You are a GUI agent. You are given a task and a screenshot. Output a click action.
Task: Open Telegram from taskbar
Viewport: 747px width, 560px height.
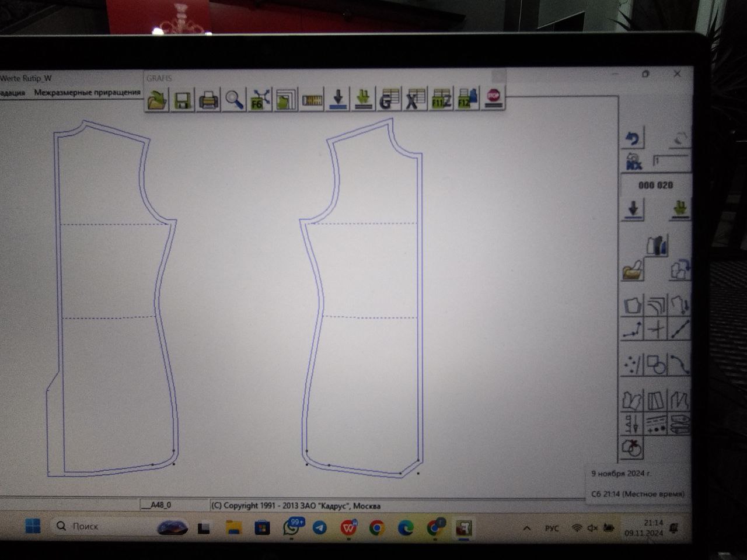click(x=320, y=528)
